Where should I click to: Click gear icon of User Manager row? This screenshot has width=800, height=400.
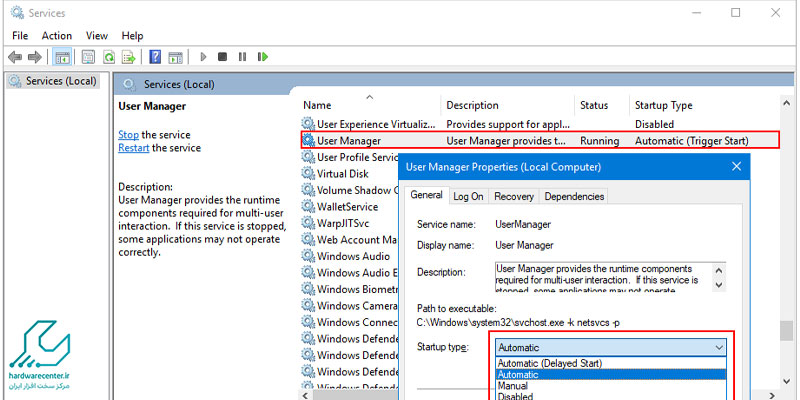click(x=308, y=140)
